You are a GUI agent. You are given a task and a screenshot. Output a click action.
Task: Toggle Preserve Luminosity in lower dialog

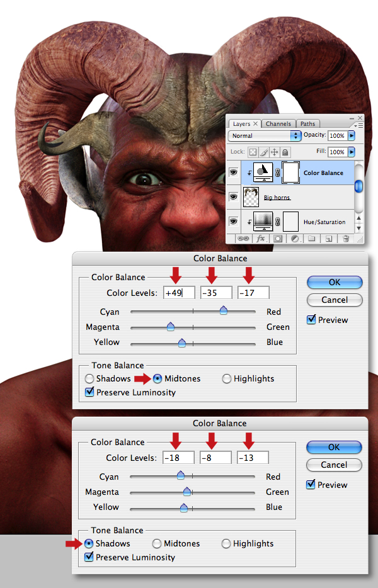click(89, 557)
